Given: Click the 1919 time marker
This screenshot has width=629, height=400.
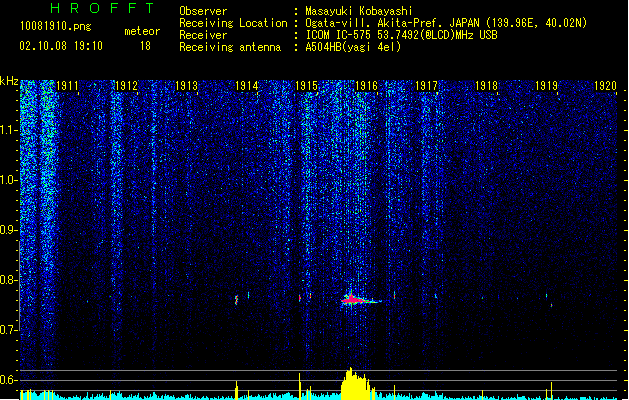Looking at the screenshot, I should pos(546,86).
